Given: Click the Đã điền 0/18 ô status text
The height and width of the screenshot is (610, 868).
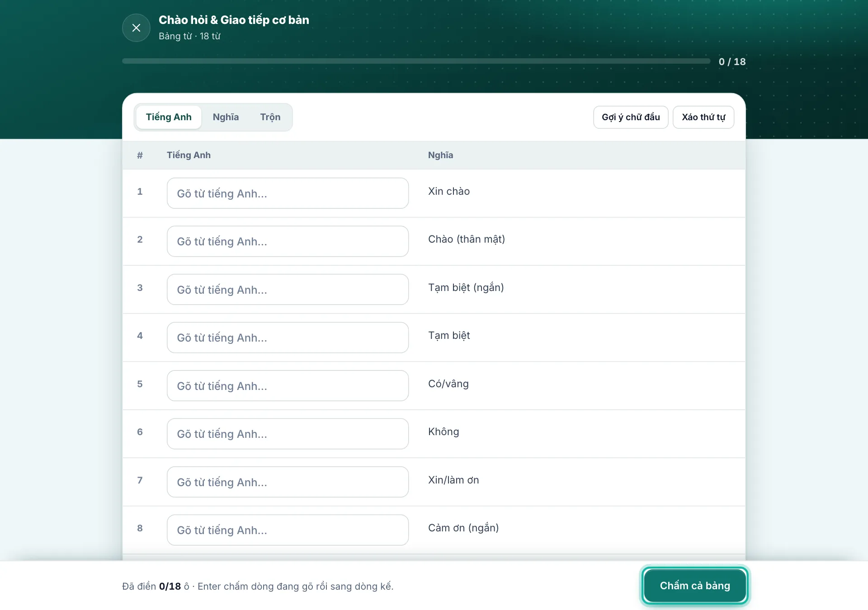Looking at the screenshot, I should [156, 586].
